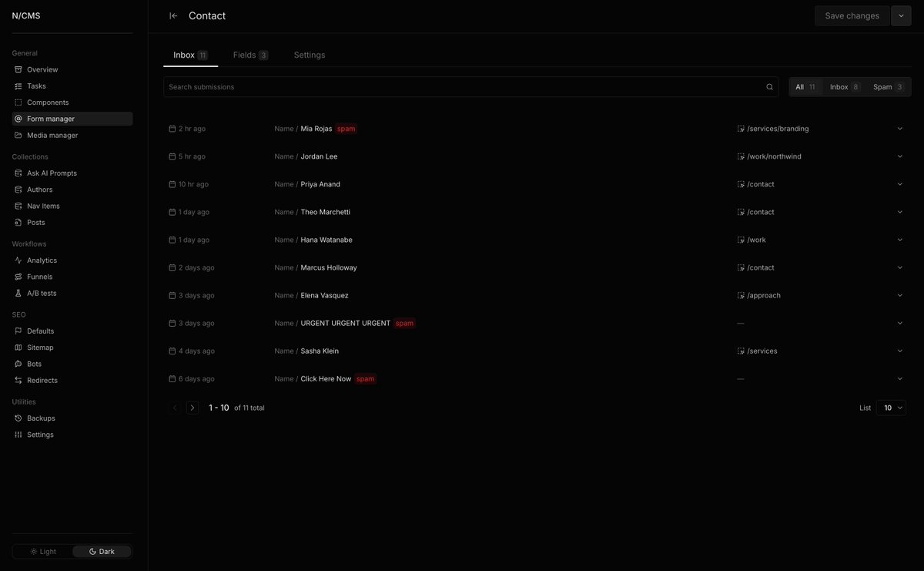The width and height of the screenshot is (924, 571).
Task: Open Media manager in sidebar
Action: pyautogui.click(x=72, y=135)
